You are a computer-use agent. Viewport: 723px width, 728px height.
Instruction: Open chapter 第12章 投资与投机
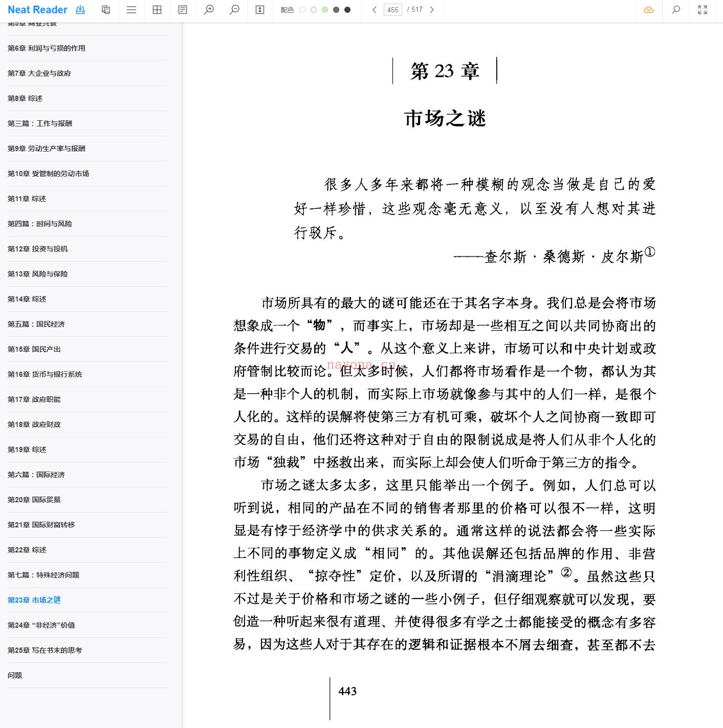[38, 249]
